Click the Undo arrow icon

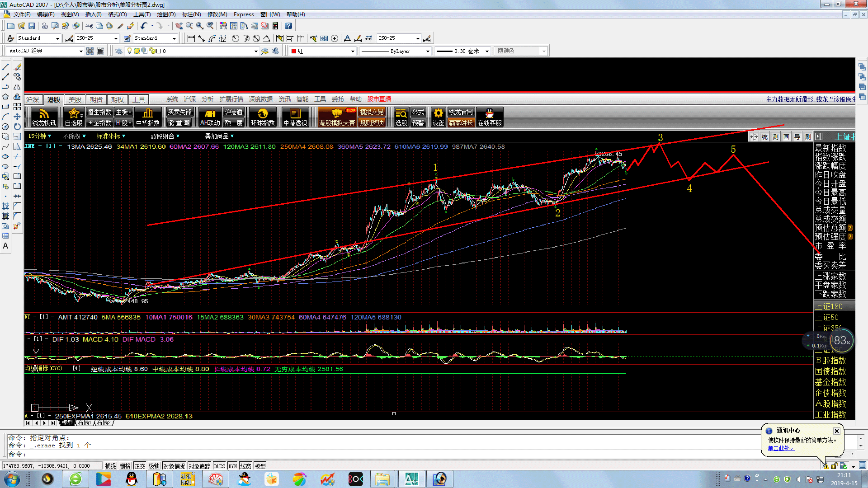144,26
